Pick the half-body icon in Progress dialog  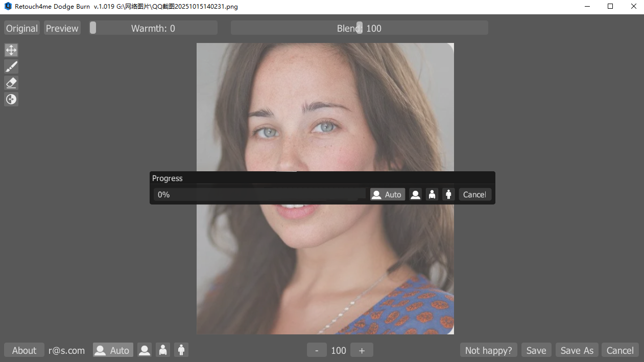(x=432, y=195)
